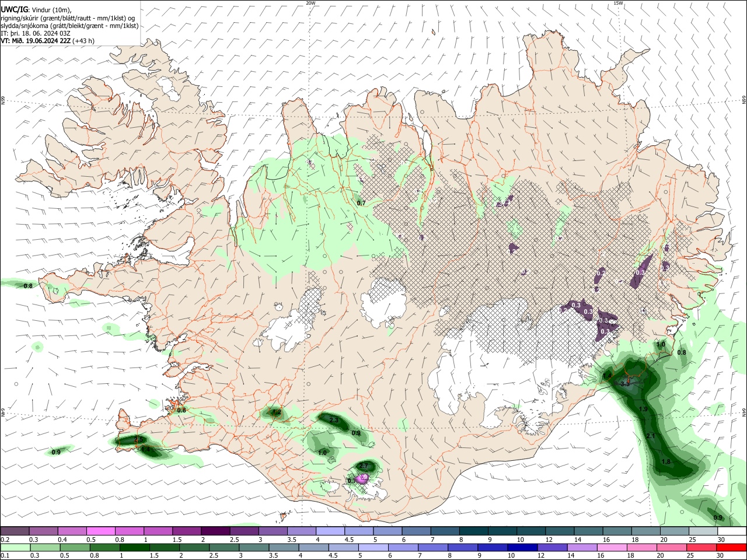Click the '2.7' rain value near southern glacier

click(363, 466)
